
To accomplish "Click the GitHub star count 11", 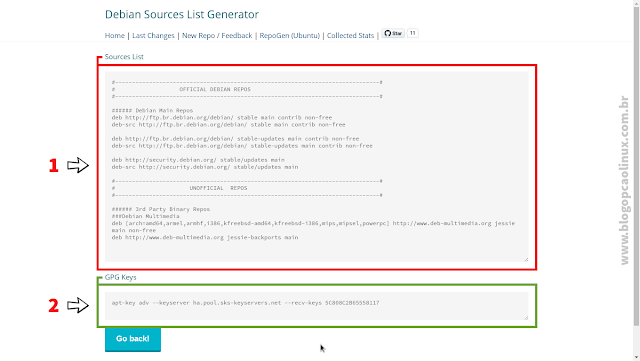I will pos(413,33).
